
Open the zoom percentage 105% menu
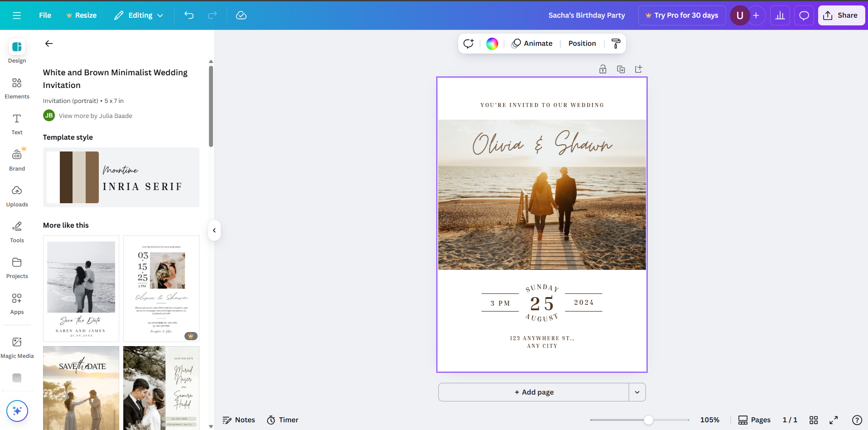coord(710,420)
